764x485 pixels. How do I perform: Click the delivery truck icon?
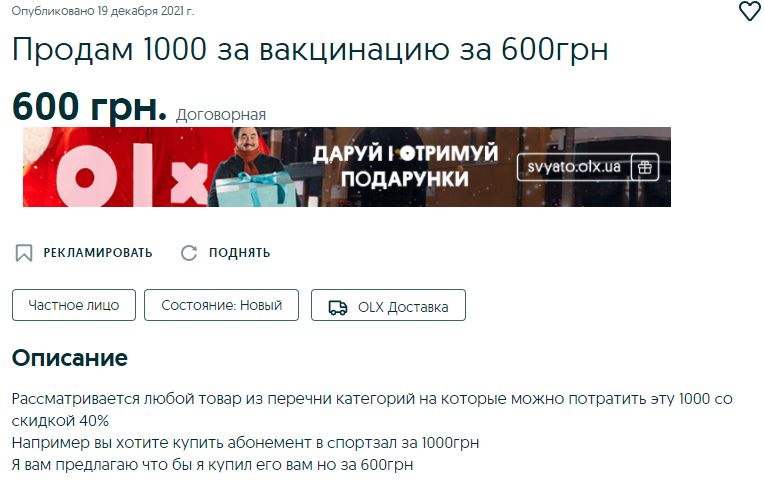338,307
